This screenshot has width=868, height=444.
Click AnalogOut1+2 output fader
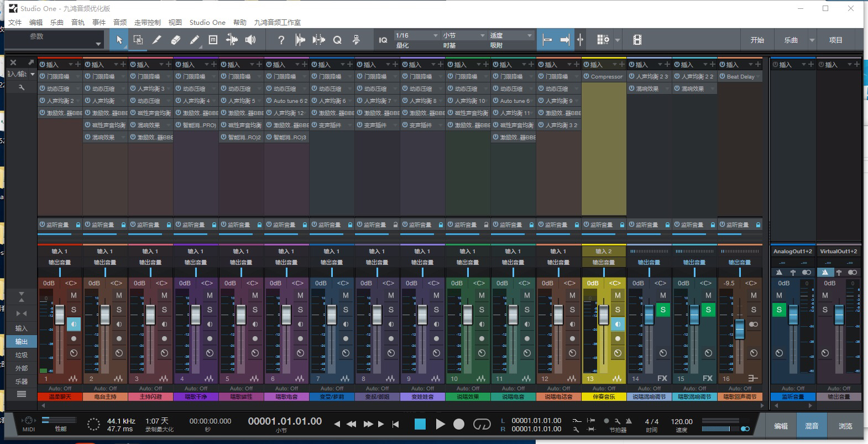793,315
